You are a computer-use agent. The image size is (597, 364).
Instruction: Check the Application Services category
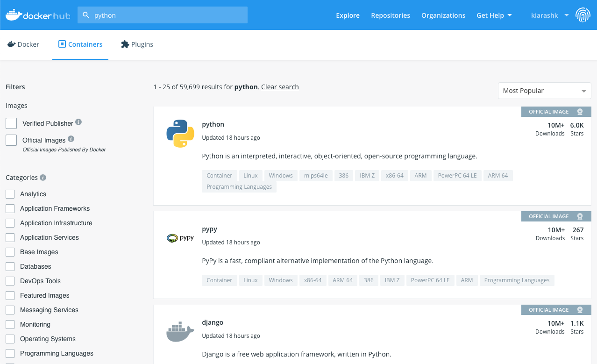pyautogui.click(x=10, y=237)
